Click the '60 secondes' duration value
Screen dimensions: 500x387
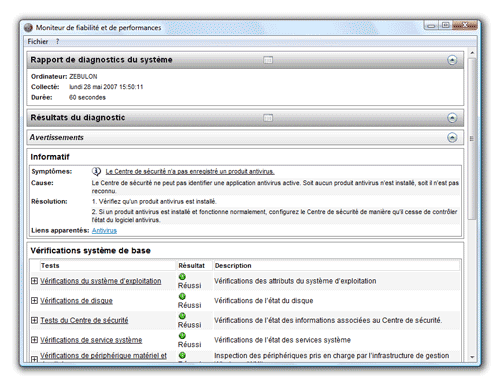click(x=87, y=98)
